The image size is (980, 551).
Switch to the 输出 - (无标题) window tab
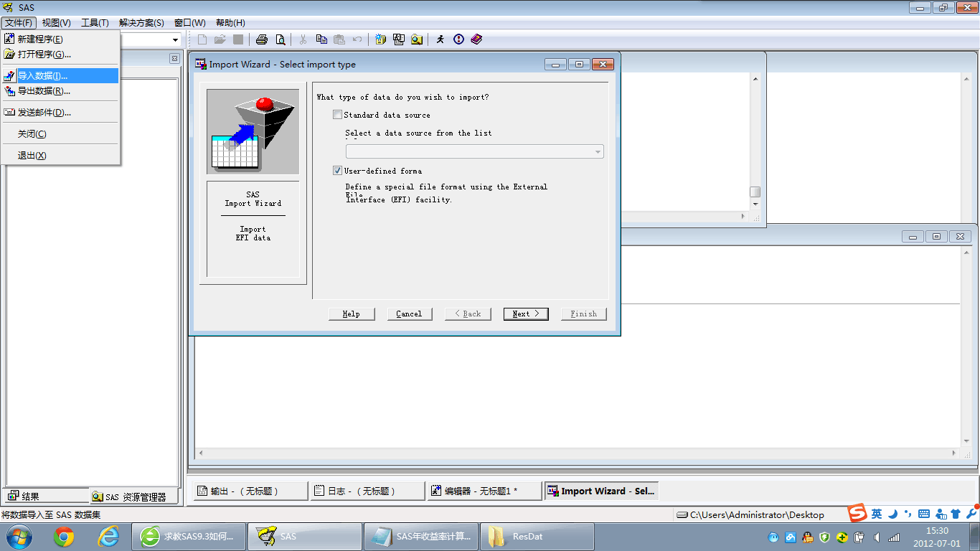249,491
